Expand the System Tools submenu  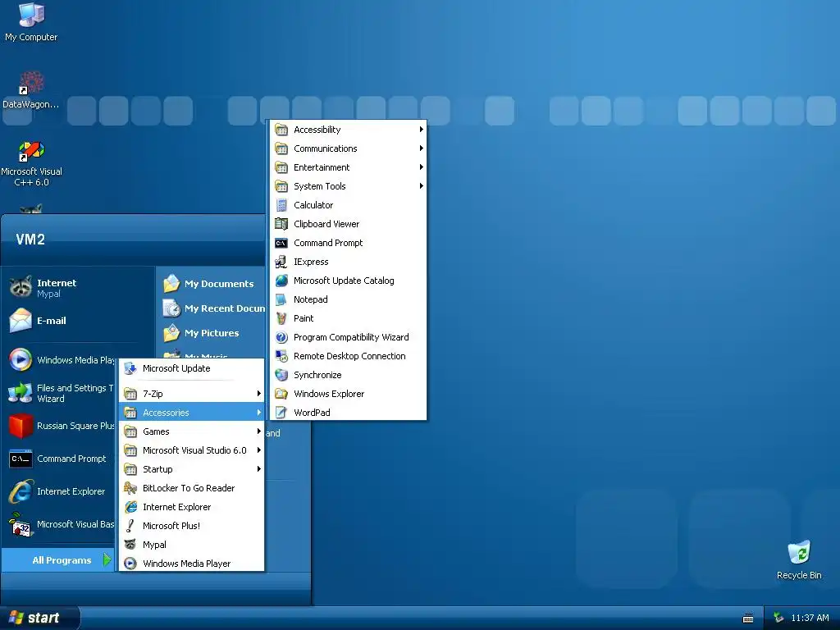(x=348, y=186)
